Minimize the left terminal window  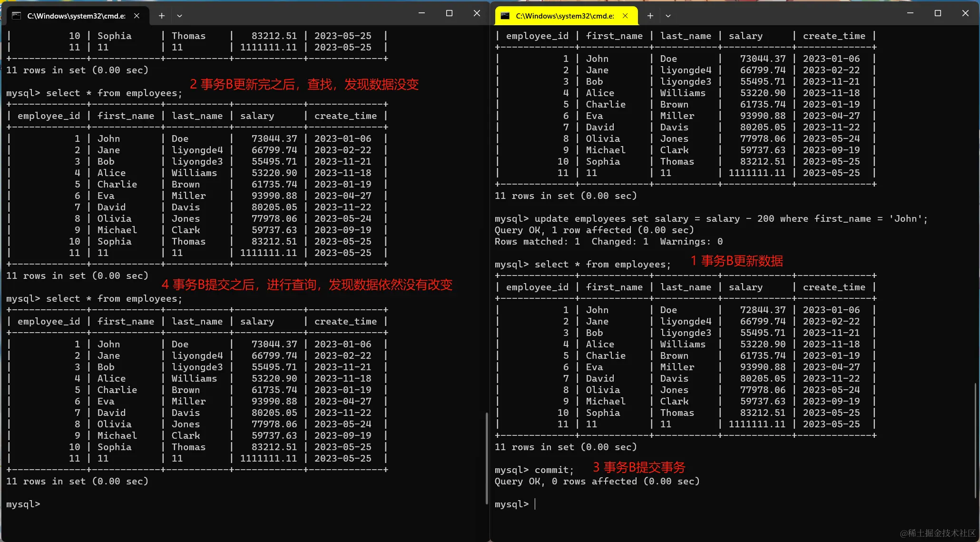coord(421,13)
